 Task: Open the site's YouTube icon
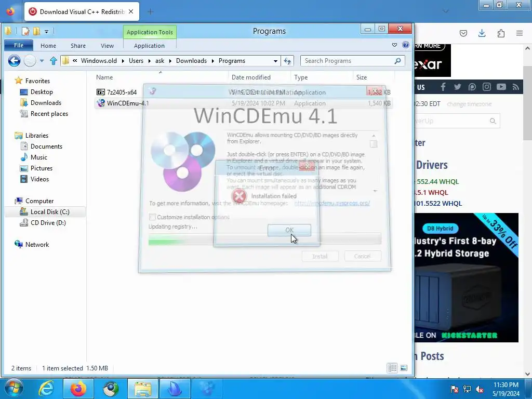tap(501, 87)
